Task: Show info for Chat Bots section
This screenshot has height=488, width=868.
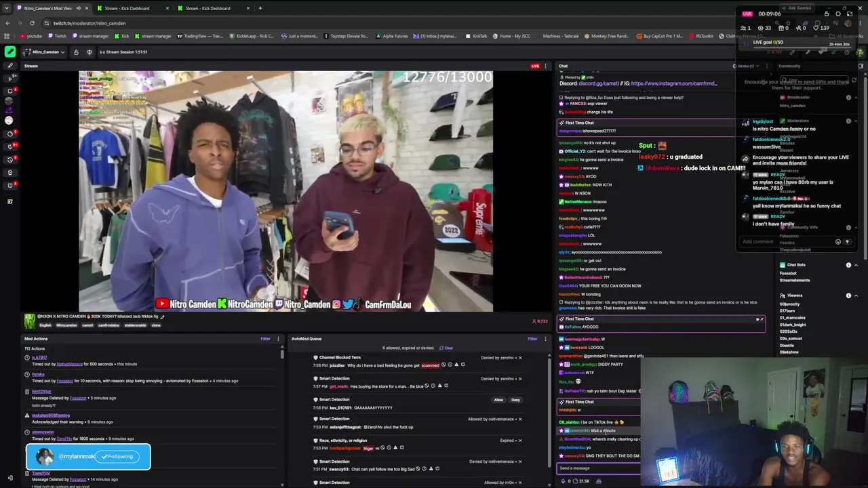Action: [x=848, y=265]
